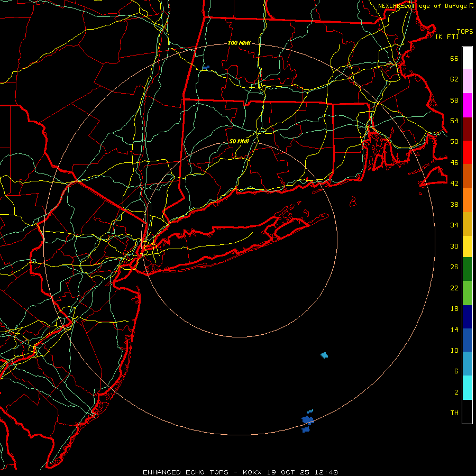This screenshot has height=476, width=476.
Task: Click the 'ENHANCED ECHO TOPS' title text
Action: tap(186, 472)
